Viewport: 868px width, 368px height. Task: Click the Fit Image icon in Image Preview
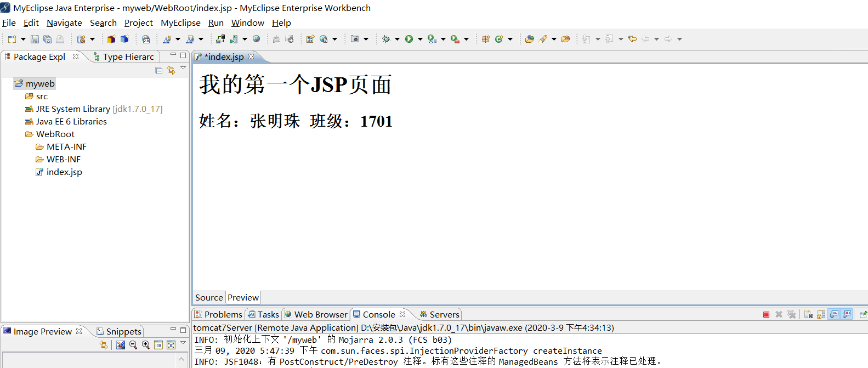tap(171, 345)
